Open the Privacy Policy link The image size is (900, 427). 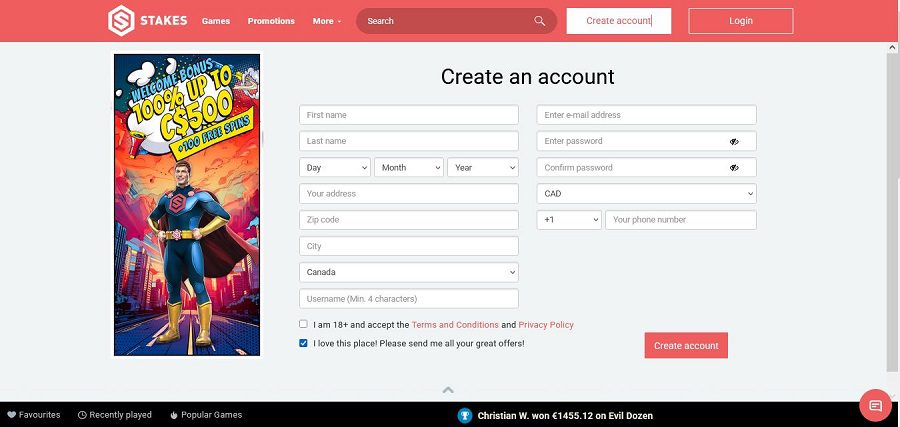point(546,325)
